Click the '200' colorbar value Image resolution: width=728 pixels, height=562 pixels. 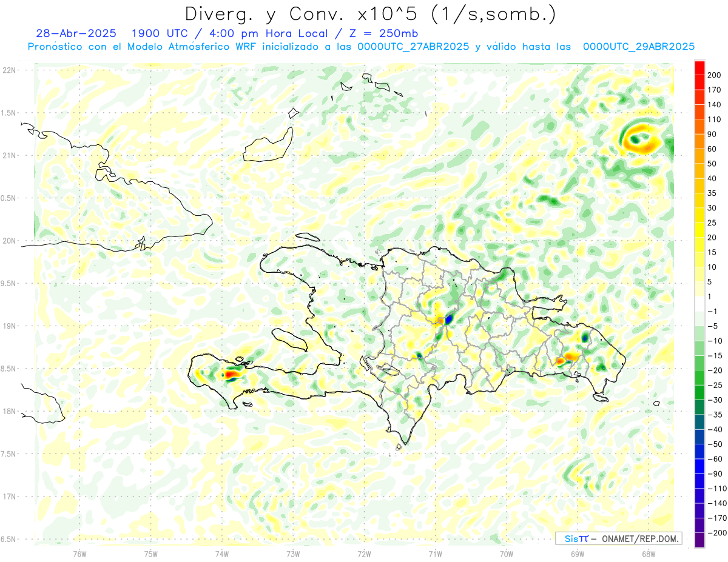point(715,75)
